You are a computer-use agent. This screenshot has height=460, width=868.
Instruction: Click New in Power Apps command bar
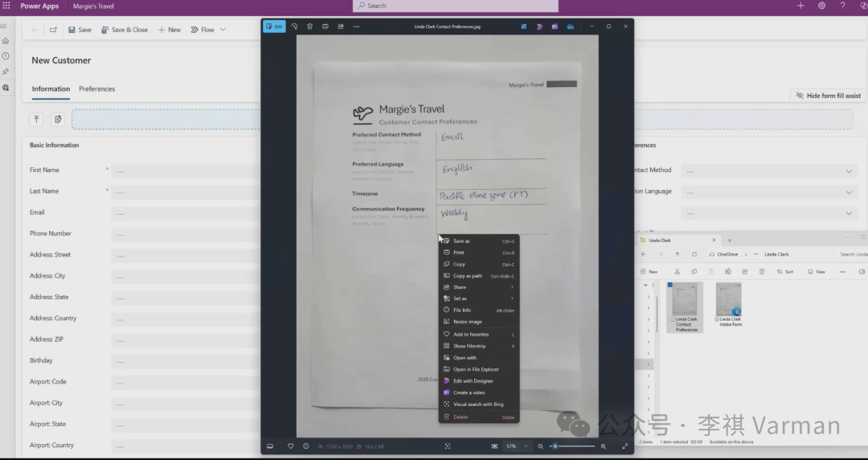170,30
